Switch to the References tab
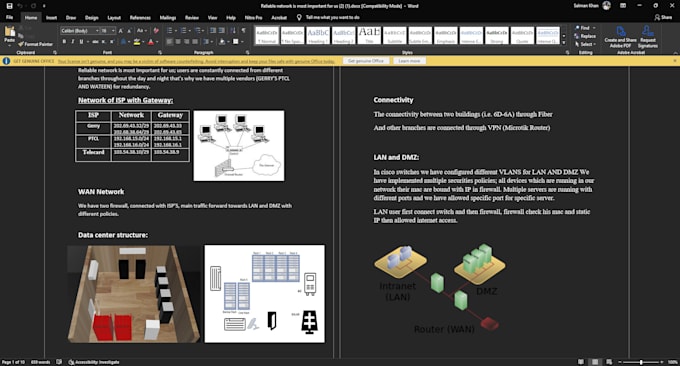 point(140,18)
